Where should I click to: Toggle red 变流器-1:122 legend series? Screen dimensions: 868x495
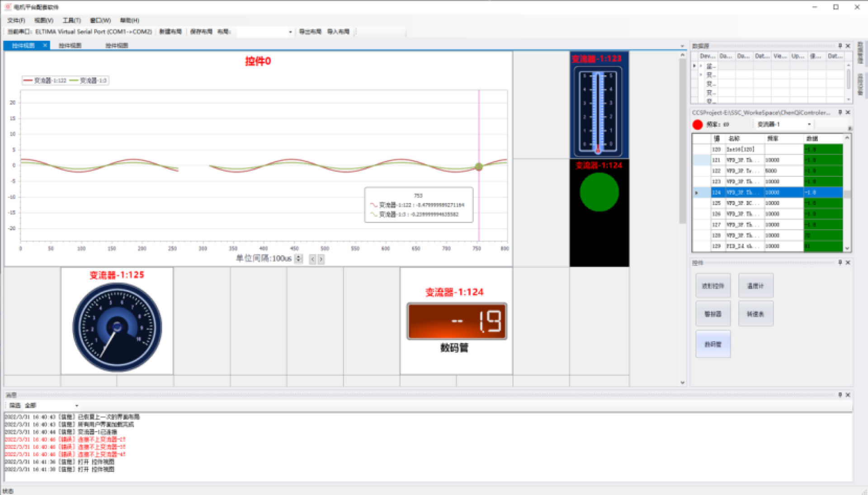click(x=45, y=81)
